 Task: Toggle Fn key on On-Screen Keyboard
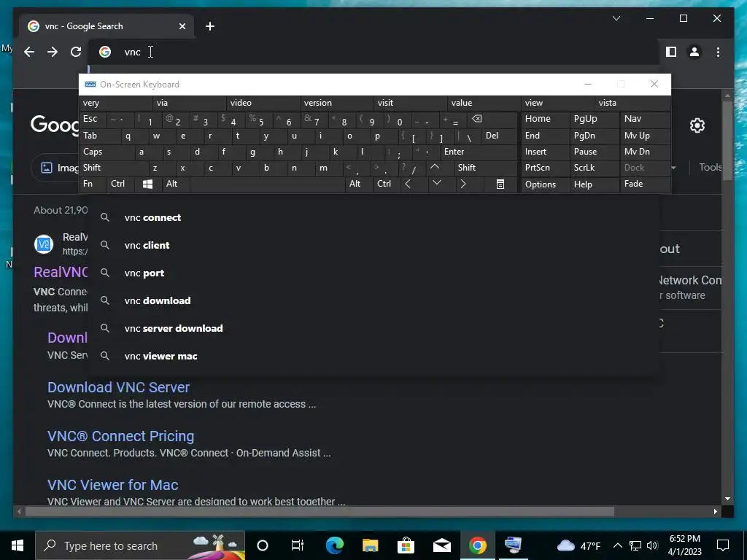93,184
